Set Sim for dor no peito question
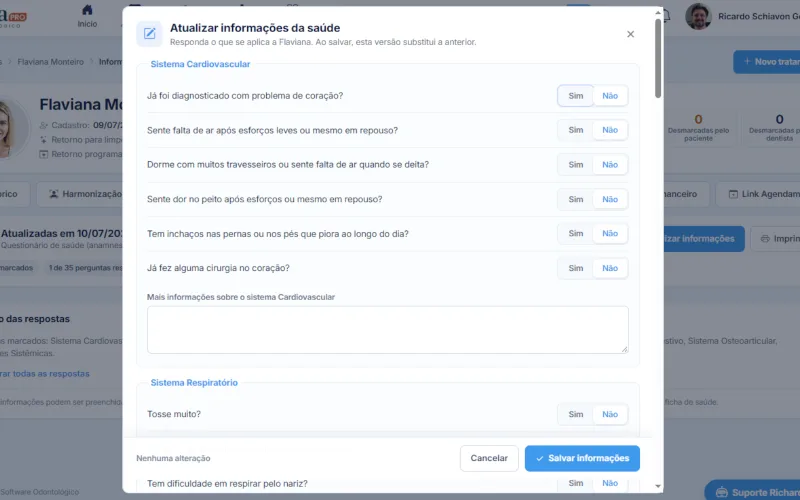This screenshot has width=800, height=500. click(576, 199)
